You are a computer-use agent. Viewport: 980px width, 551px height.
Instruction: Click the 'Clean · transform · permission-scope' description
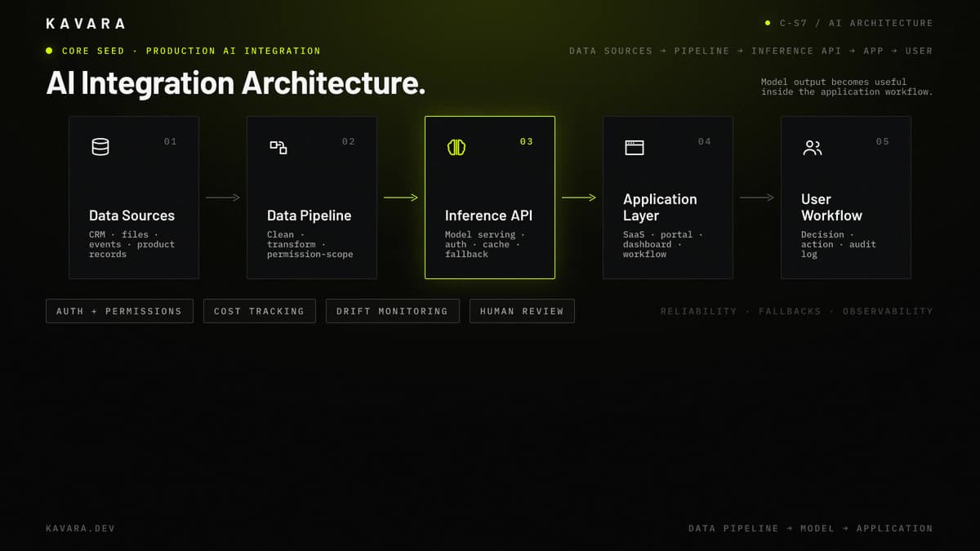click(310, 244)
